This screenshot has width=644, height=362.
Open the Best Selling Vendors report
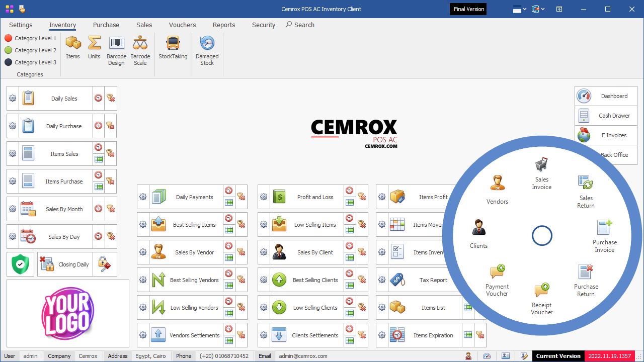coord(186,280)
